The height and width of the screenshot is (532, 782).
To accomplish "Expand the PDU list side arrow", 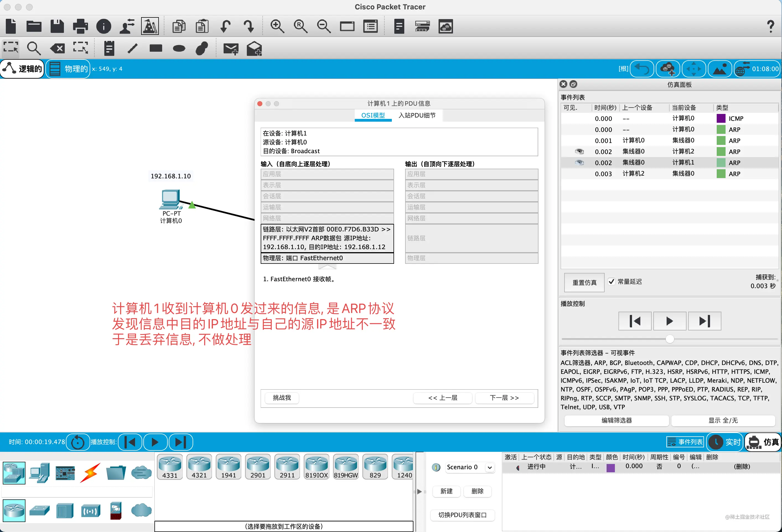I will [x=419, y=491].
